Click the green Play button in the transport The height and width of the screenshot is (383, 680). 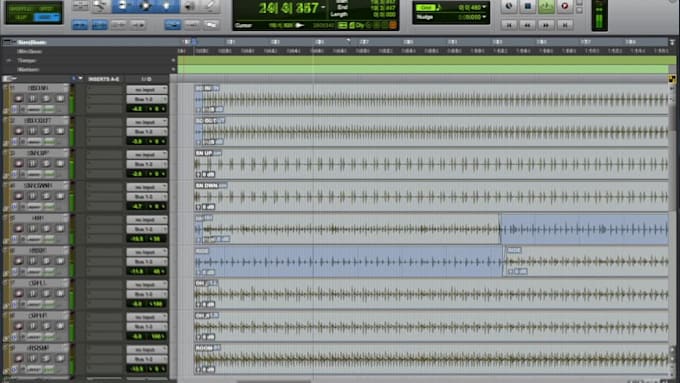click(546, 6)
